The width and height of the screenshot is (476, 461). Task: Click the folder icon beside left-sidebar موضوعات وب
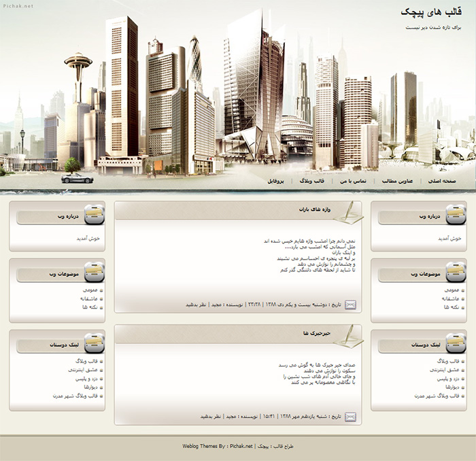click(x=94, y=272)
